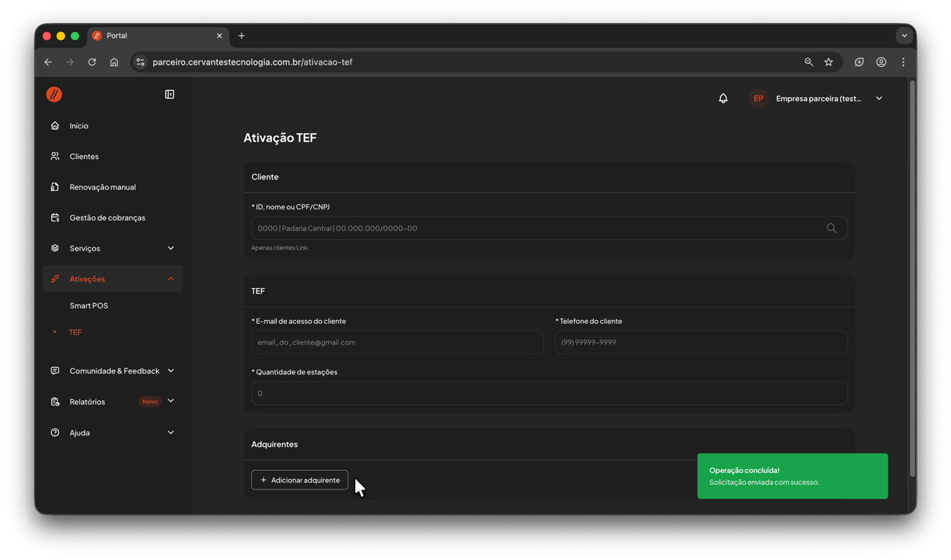Image resolution: width=951 pixels, height=560 pixels.
Task: Click the notification bell icon
Action: pos(723,98)
